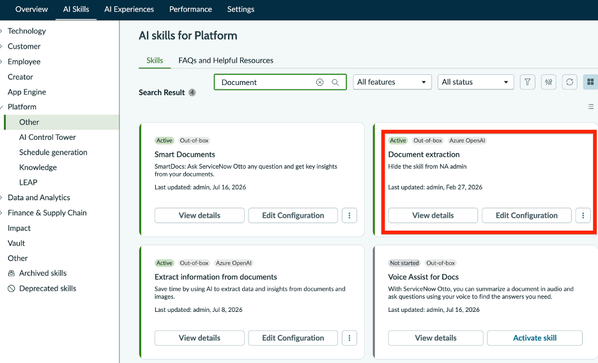The image size is (598, 363).
Task: Switch to list view icon
Action: click(591, 107)
